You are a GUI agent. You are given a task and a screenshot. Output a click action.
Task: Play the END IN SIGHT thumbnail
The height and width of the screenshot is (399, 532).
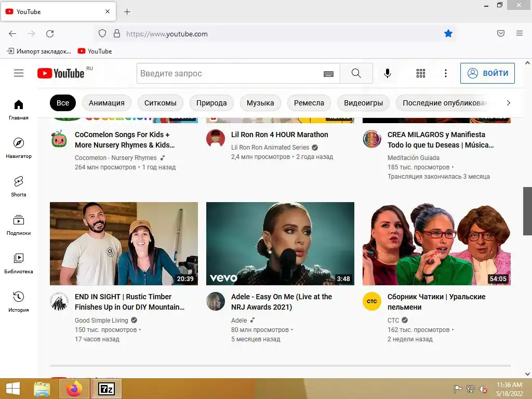point(124,244)
